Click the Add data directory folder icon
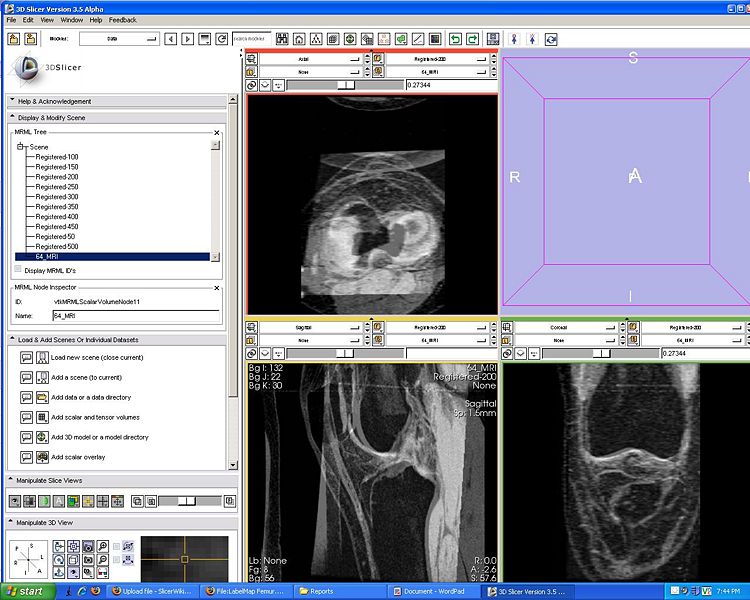 [x=43, y=397]
